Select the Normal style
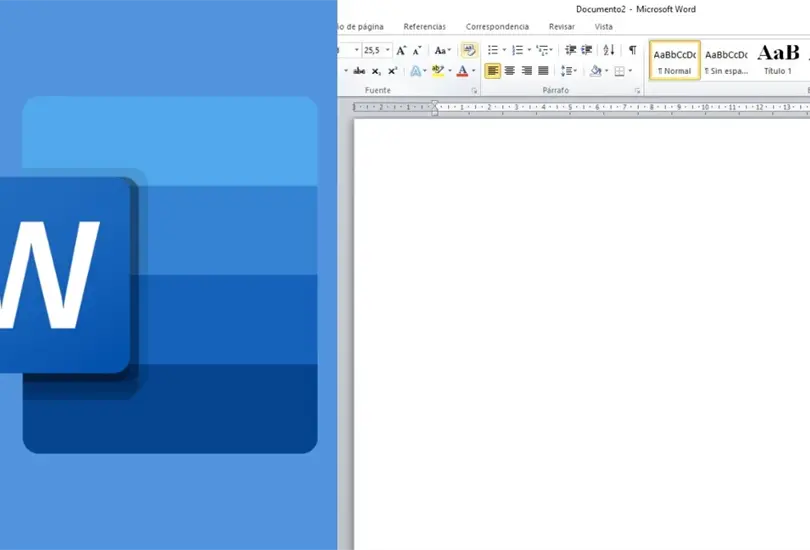Image resolution: width=810 pixels, height=550 pixels. [x=675, y=60]
